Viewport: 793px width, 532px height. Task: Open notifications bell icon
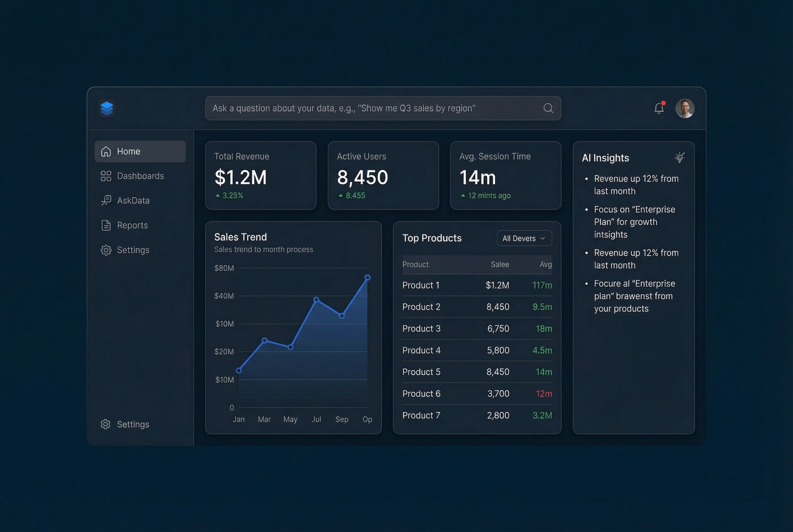click(659, 108)
